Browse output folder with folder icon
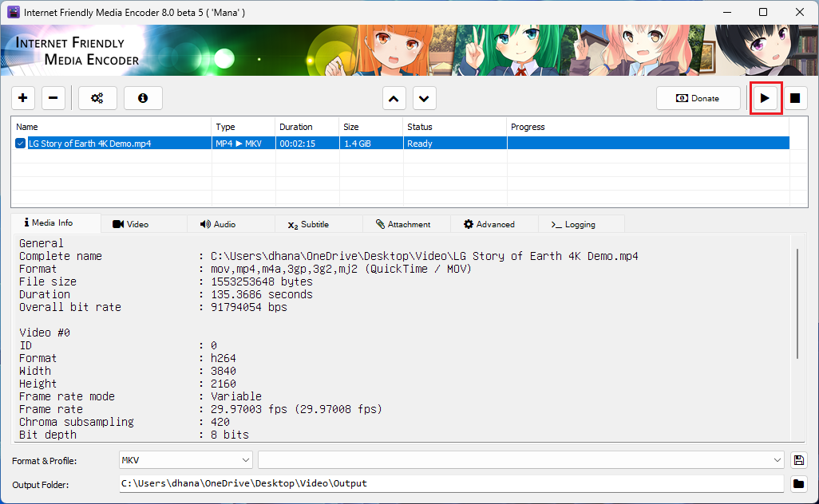This screenshot has height=504, width=819. [x=798, y=484]
